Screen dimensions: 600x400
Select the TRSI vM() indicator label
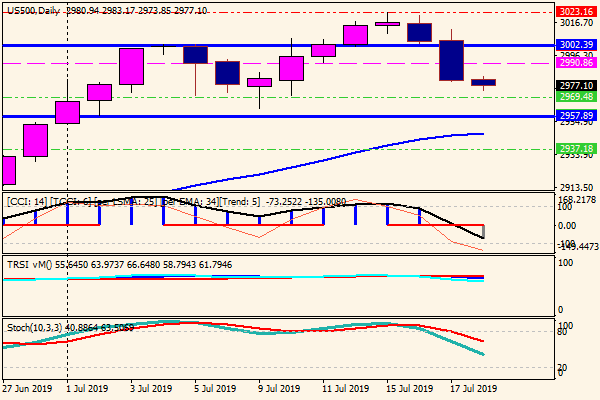tap(28, 263)
